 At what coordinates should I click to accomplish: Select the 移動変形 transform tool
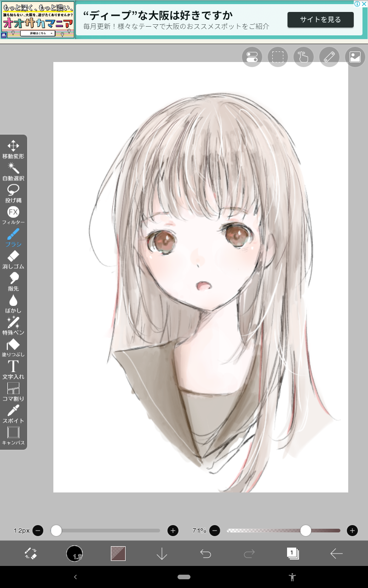(x=13, y=149)
